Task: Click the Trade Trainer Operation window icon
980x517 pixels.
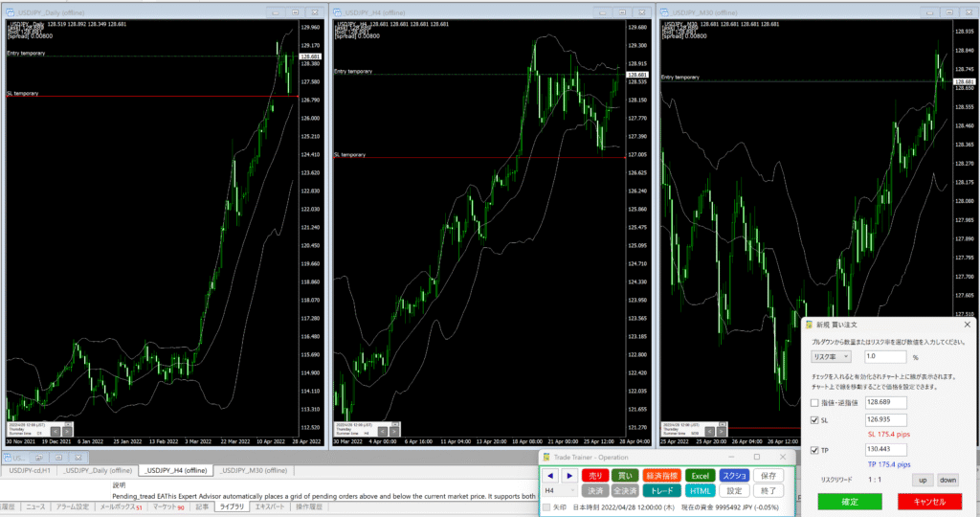Action: tap(546, 457)
